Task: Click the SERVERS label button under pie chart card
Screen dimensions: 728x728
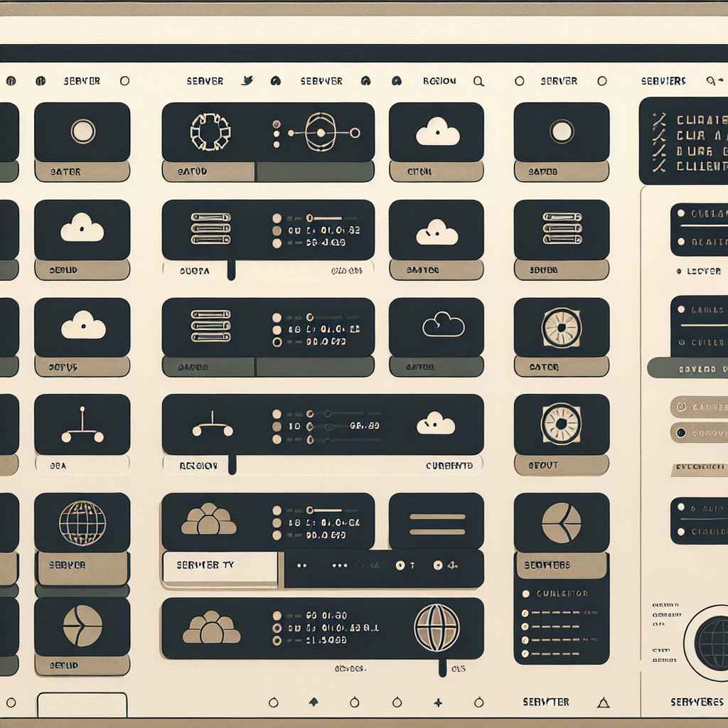Action: pyautogui.click(x=562, y=565)
